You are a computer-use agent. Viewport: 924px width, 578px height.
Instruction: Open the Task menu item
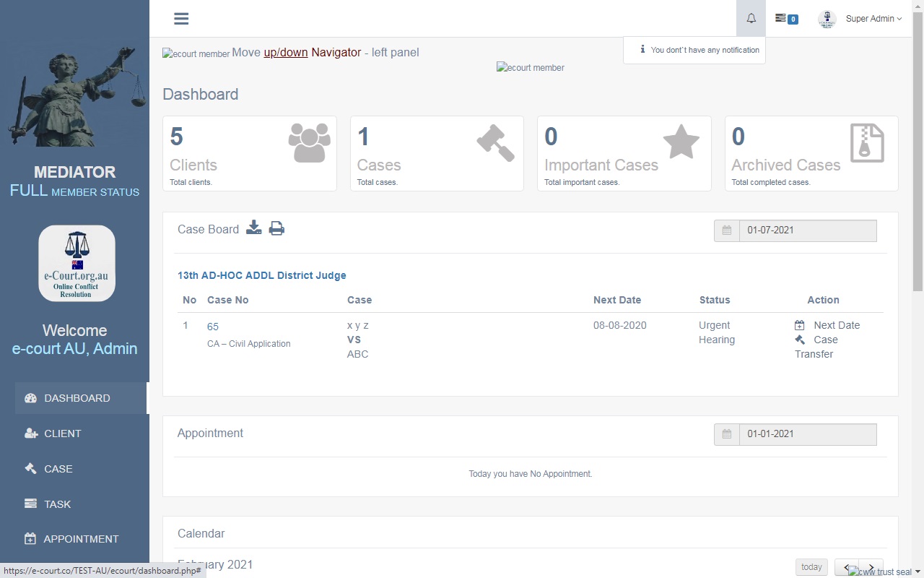tap(57, 504)
